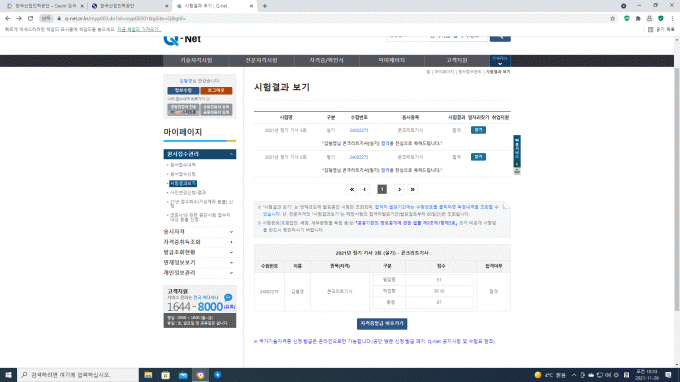The height and width of the screenshot is (382, 680).
Task: Open the Chrome profile avatar icon
Action: [x=649, y=19]
